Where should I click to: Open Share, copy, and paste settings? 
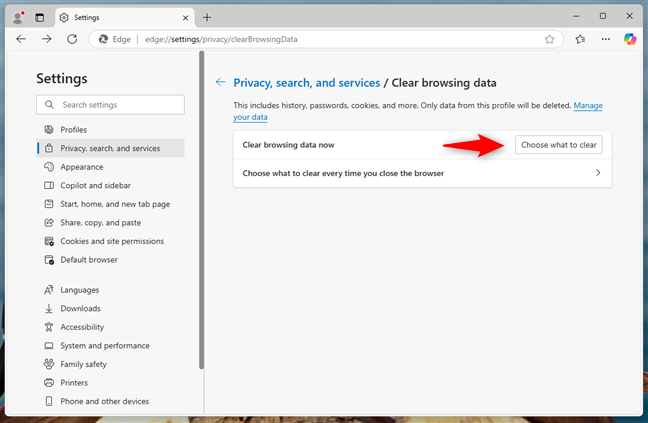110,223
